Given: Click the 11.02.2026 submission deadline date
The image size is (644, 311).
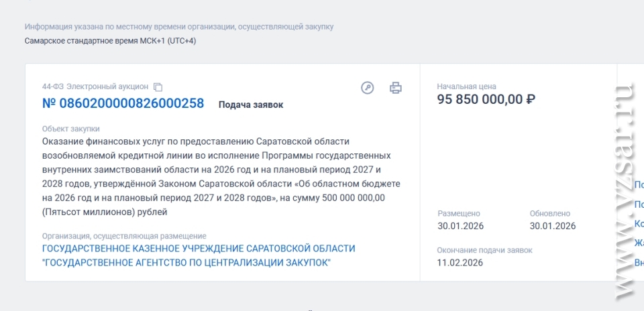Looking at the screenshot, I should tap(460, 263).
